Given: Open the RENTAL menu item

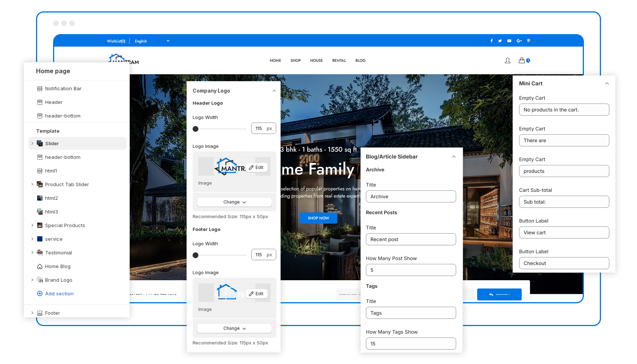Looking at the screenshot, I should point(339,61).
